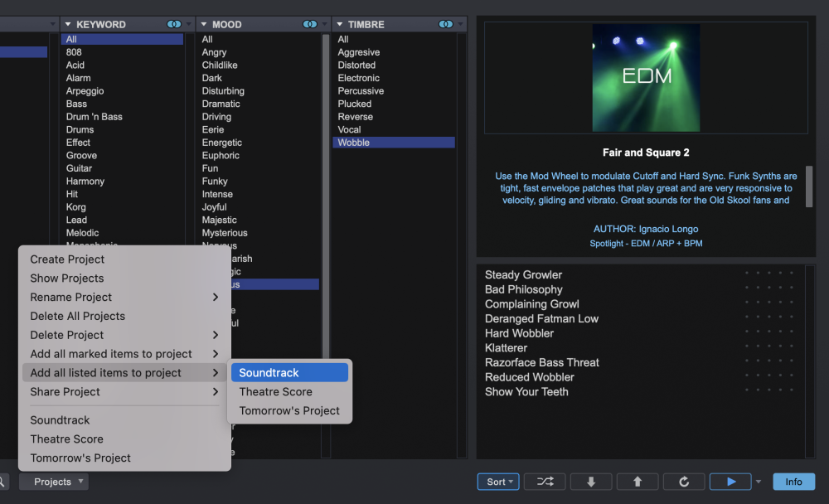Screen dimensions: 829x504
Task: Select All in KEYWORD list
Action: (122, 39)
